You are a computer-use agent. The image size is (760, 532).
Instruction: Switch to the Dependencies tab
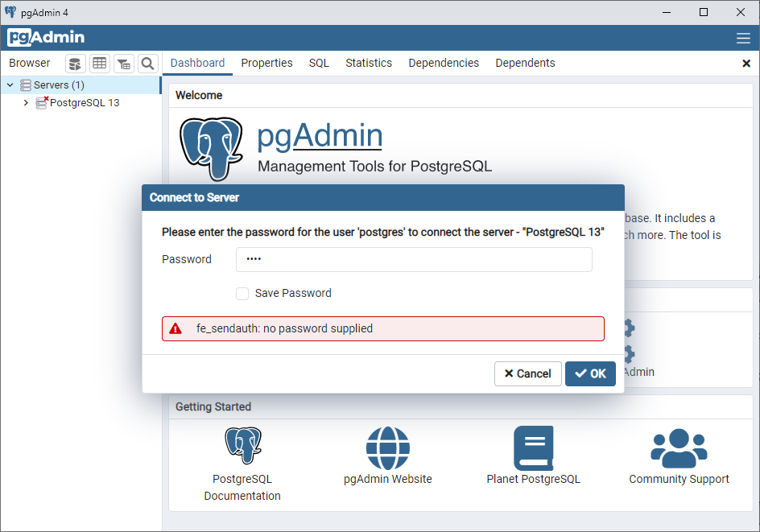(444, 63)
